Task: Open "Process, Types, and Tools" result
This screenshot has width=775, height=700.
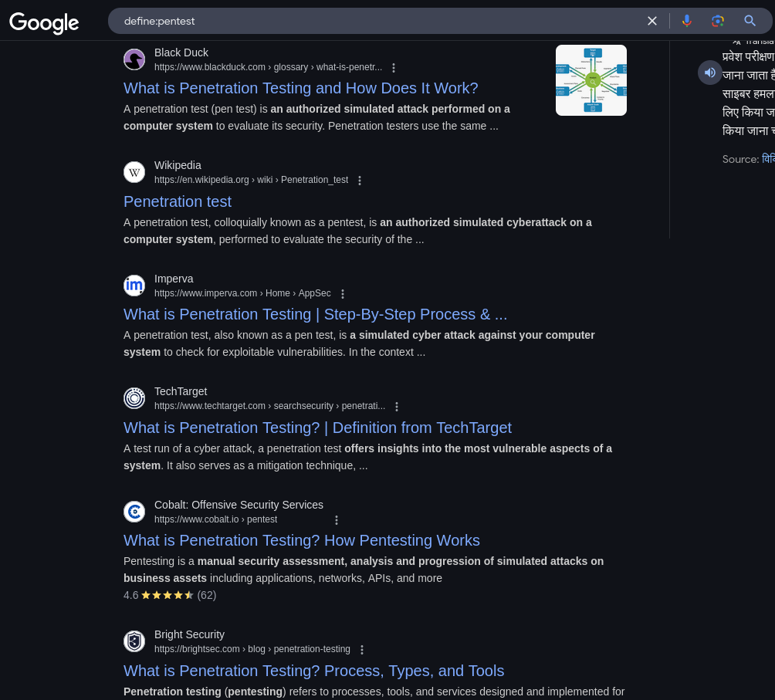Action: (314, 671)
